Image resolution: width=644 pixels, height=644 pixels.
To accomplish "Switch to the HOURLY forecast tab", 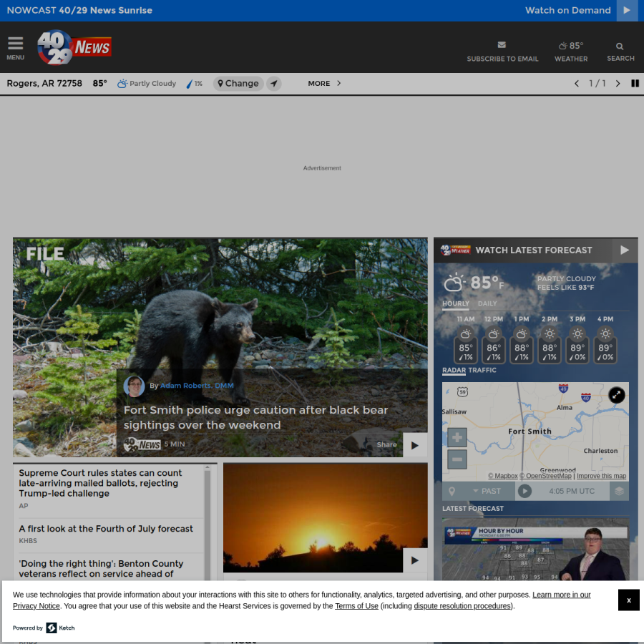I will click(456, 303).
